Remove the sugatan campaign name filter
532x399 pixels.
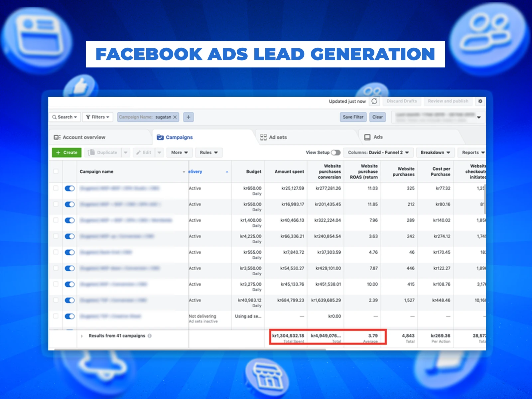[x=175, y=117]
